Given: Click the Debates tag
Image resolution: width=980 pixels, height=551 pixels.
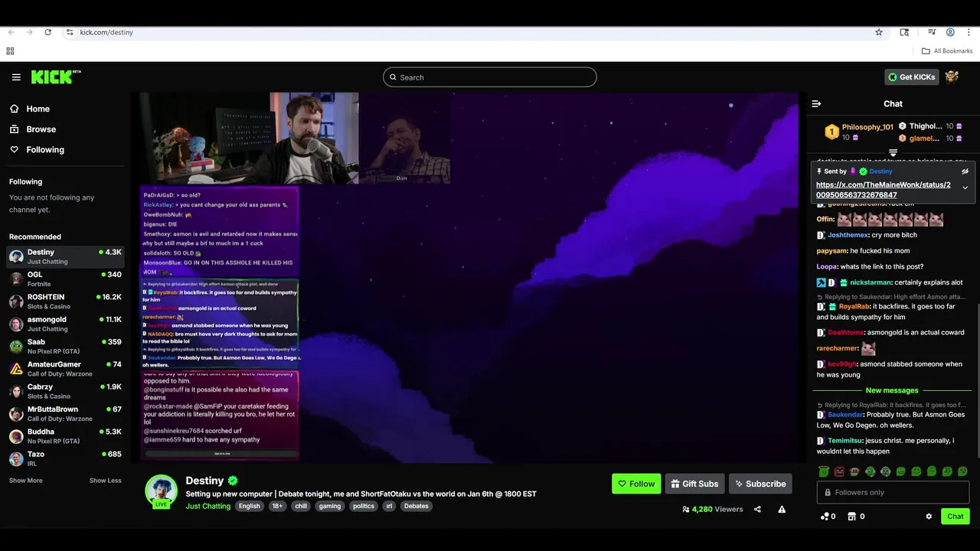Looking at the screenshot, I should (x=416, y=506).
